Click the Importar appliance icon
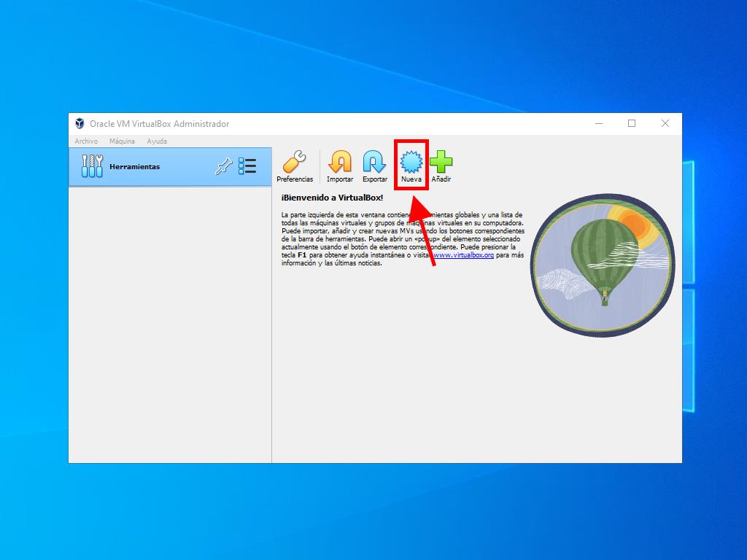 (340, 162)
